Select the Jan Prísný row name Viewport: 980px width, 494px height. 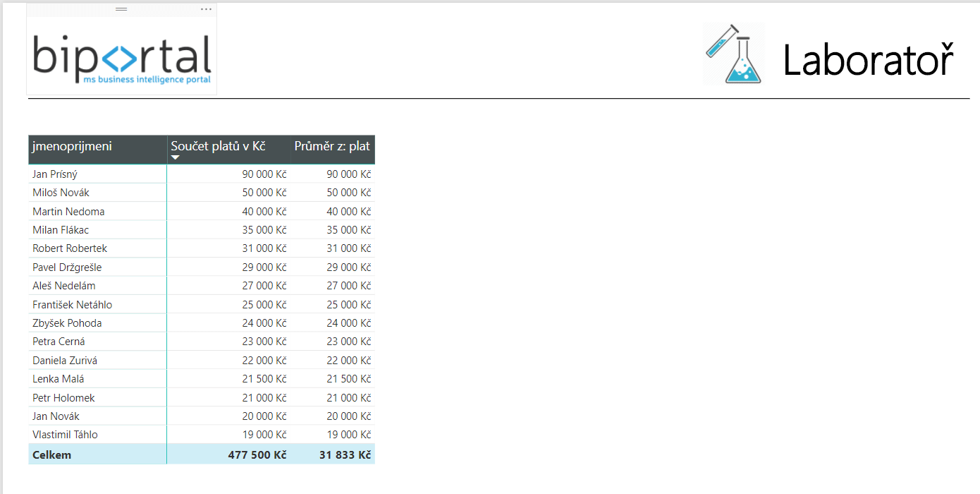55,174
